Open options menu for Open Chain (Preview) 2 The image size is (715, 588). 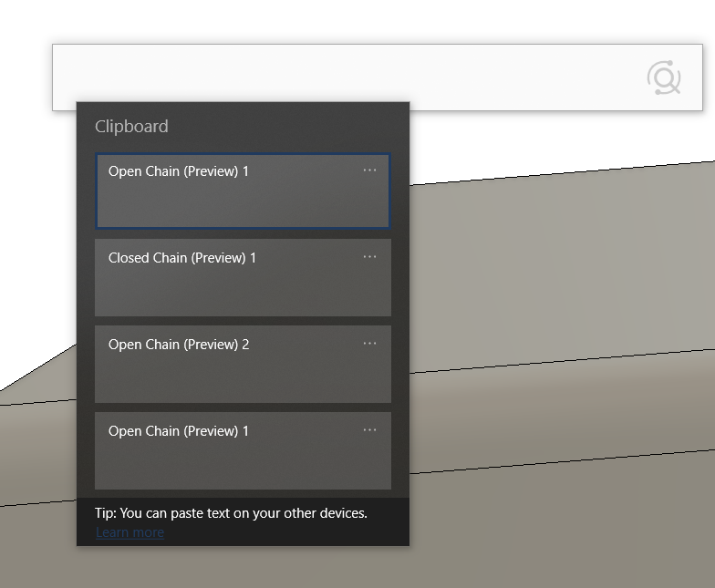coord(370,344)
